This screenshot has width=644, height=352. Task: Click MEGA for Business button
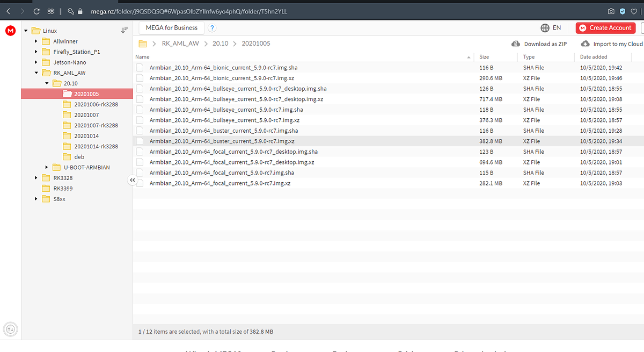click(x=171, y=28)
